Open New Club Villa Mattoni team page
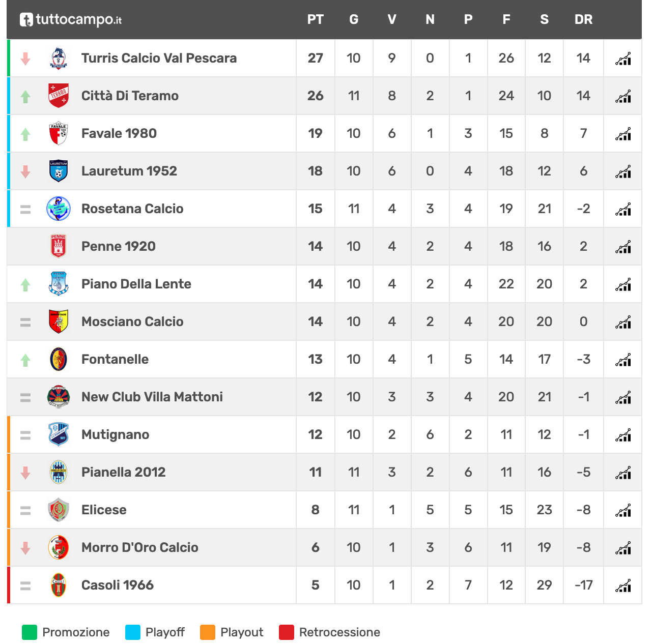 click(x=152, y=397)
